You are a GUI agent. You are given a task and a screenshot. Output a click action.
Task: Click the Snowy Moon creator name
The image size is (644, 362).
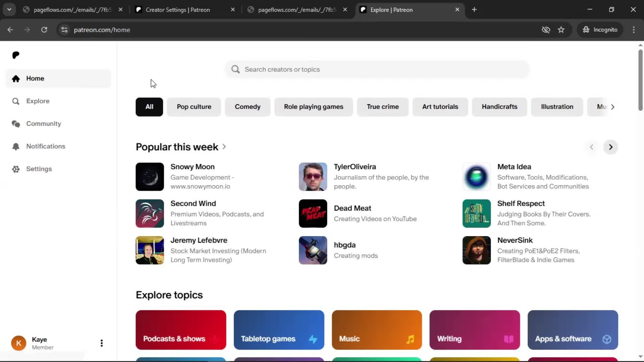coord(193,167)
